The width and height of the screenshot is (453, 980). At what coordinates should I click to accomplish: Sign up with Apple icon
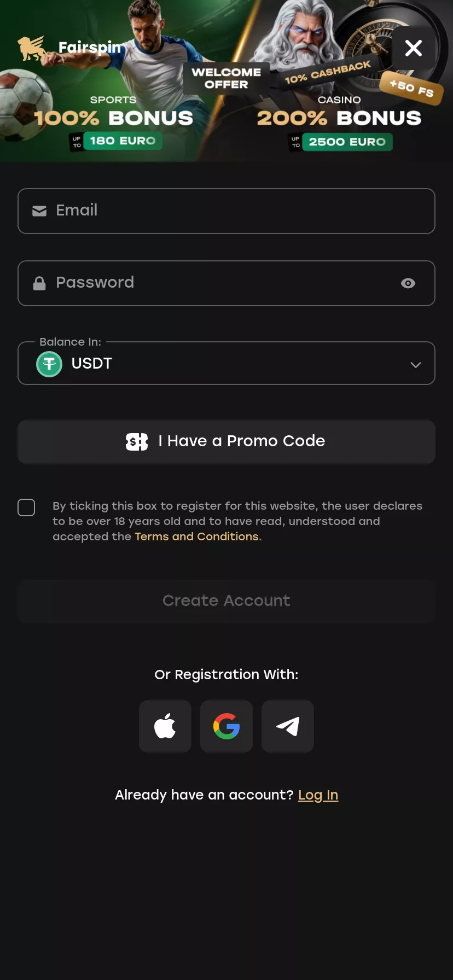pyautogui.click(x=165, y=726)
